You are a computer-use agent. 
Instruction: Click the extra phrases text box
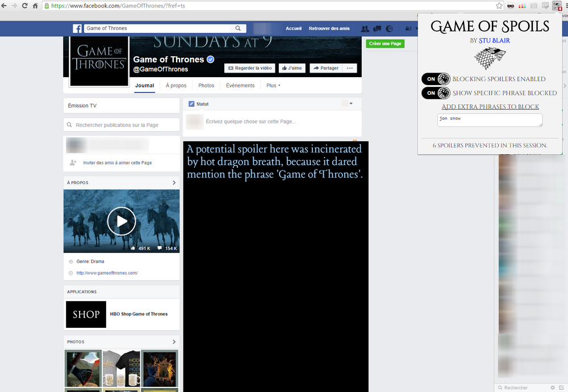point(490,120)
